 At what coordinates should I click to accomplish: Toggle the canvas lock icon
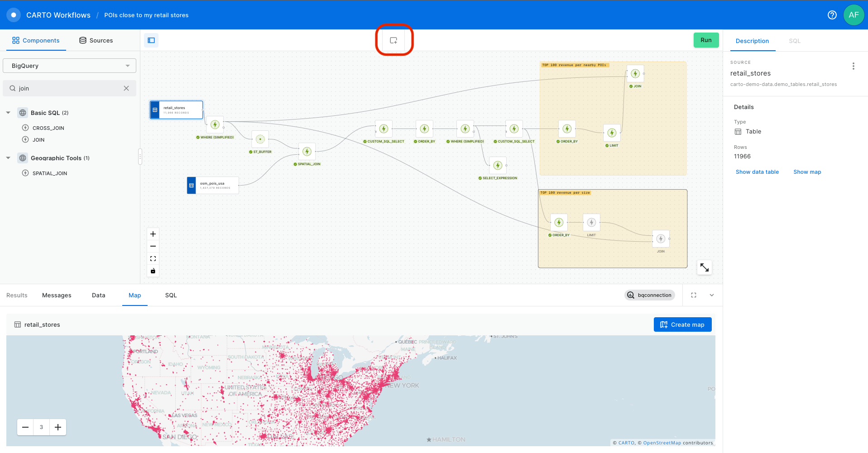point(153,271)
